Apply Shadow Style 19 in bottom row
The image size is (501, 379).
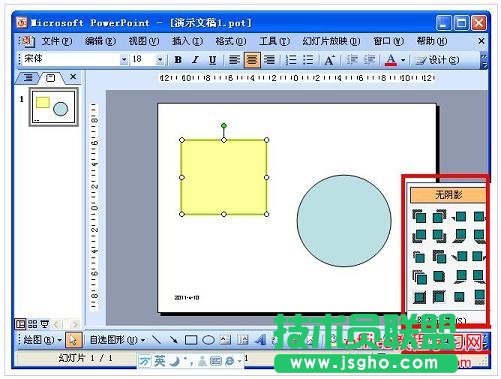pos(459,297)
